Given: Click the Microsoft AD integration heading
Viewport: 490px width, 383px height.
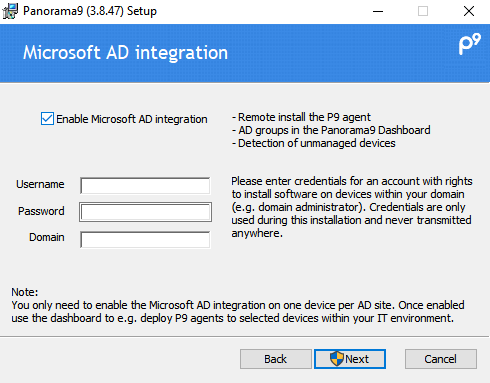Looking at the screenshot, I should pos(125,53).
